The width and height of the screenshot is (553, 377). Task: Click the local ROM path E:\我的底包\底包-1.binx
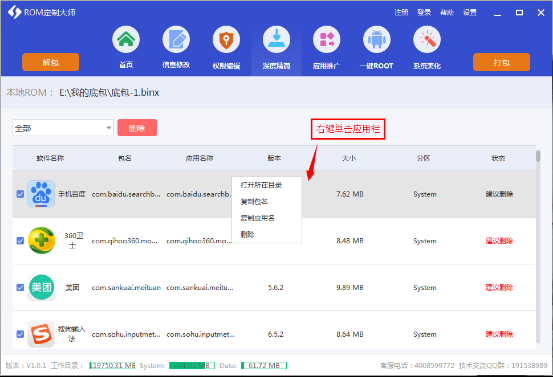click(x=109, y=92)
